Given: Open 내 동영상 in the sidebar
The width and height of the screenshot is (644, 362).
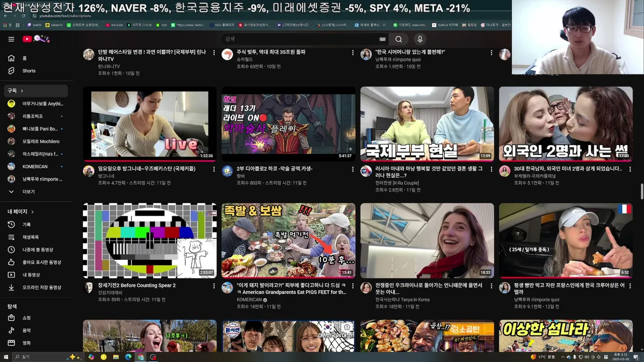Looking at the screenshot, I should pos(36,275).
